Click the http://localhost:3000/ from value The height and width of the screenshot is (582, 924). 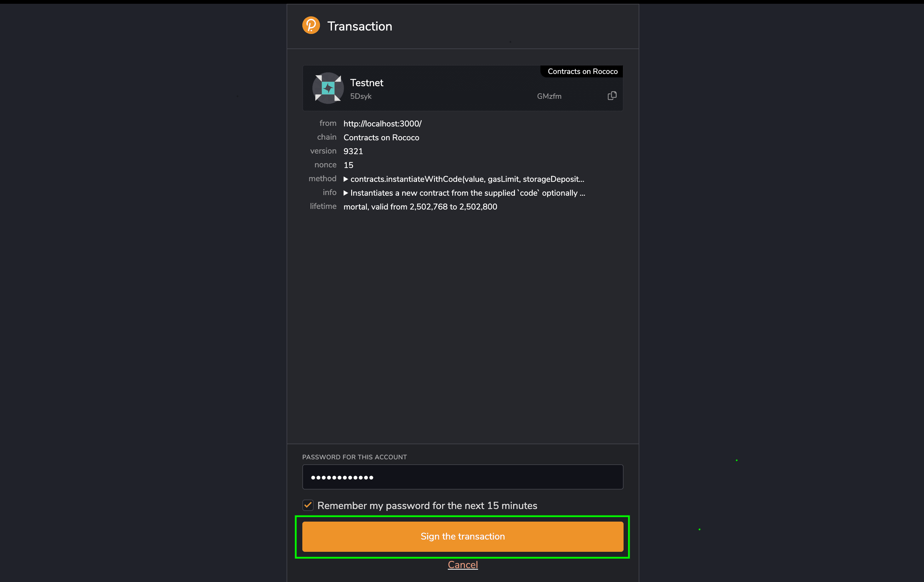382,123
